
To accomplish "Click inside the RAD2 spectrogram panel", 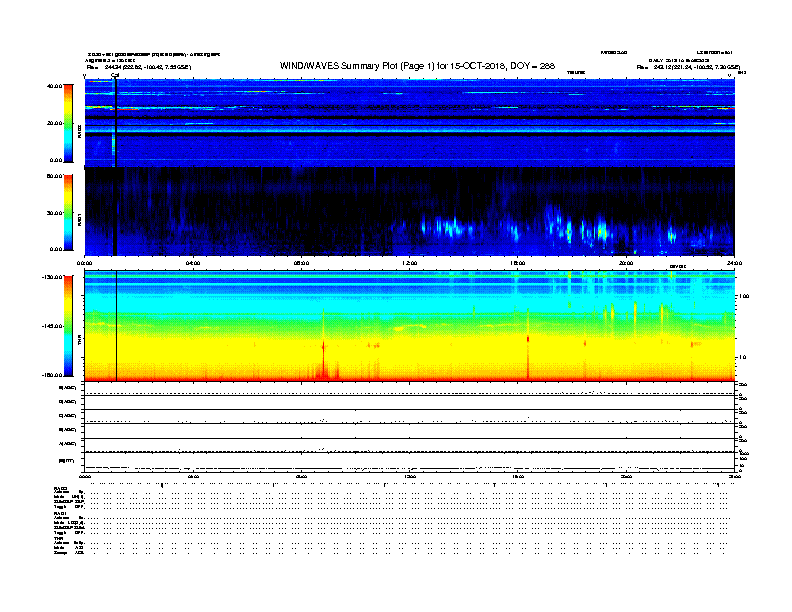I will tap(410, 123).
